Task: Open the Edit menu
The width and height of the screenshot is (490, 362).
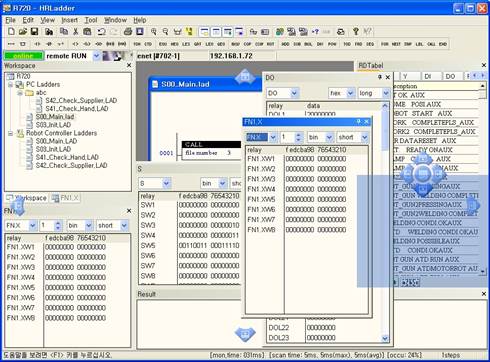Action: pyautogui.click(x=28, y=20)
